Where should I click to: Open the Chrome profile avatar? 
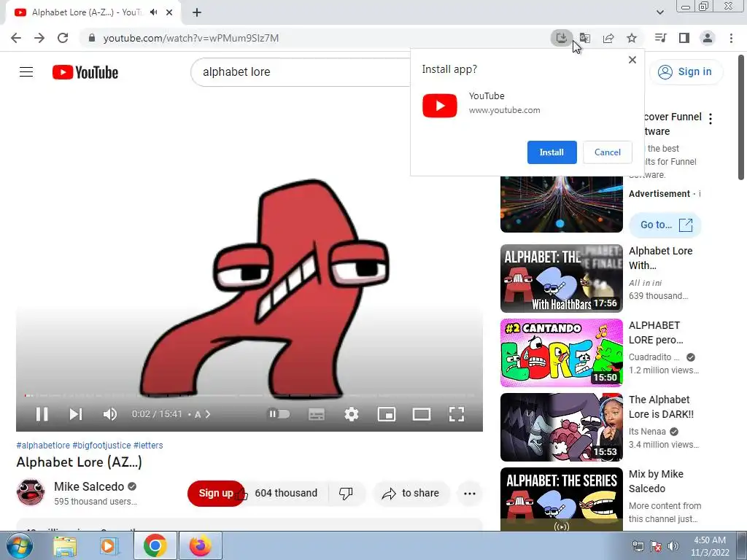point(708,38)
